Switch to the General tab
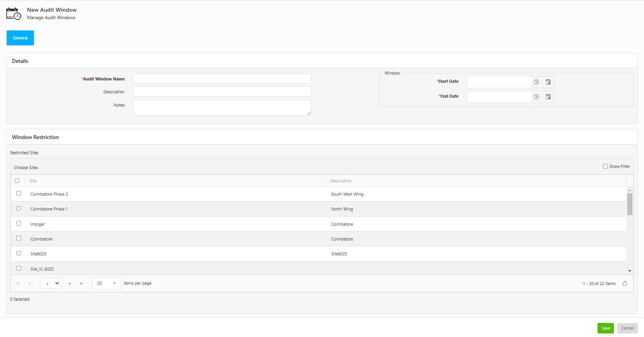The height and width of the screenshot is (337, 644). 20,38
